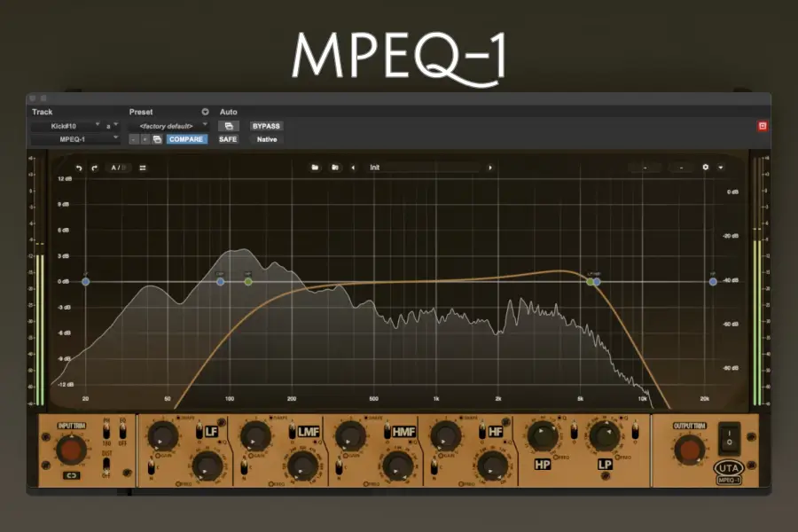Click the copy settings icon beside COMPARE
798x532 pixels.
coord(157,139)
